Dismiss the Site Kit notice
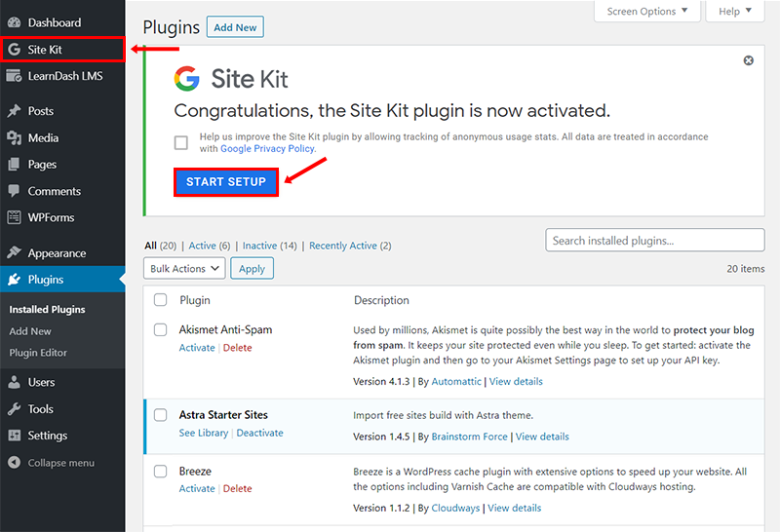 pos(749,60)
